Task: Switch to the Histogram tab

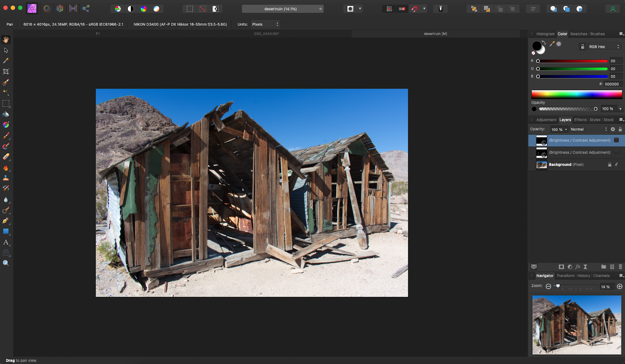Action: click(545, 34)
